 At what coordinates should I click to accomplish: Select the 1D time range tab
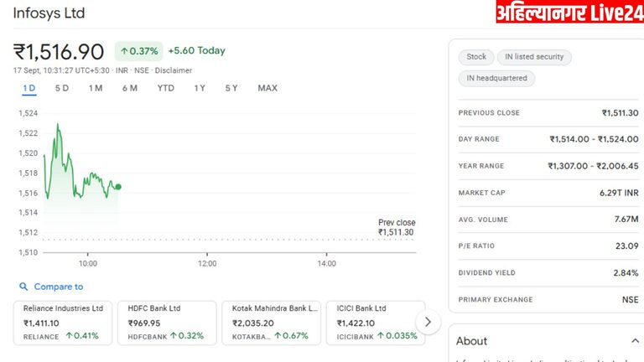point(29,88)
